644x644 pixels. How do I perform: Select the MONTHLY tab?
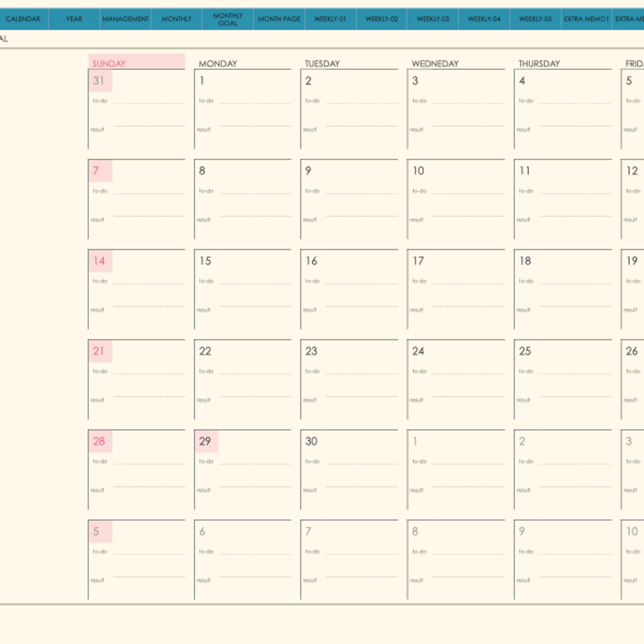(x=176, y=19)
